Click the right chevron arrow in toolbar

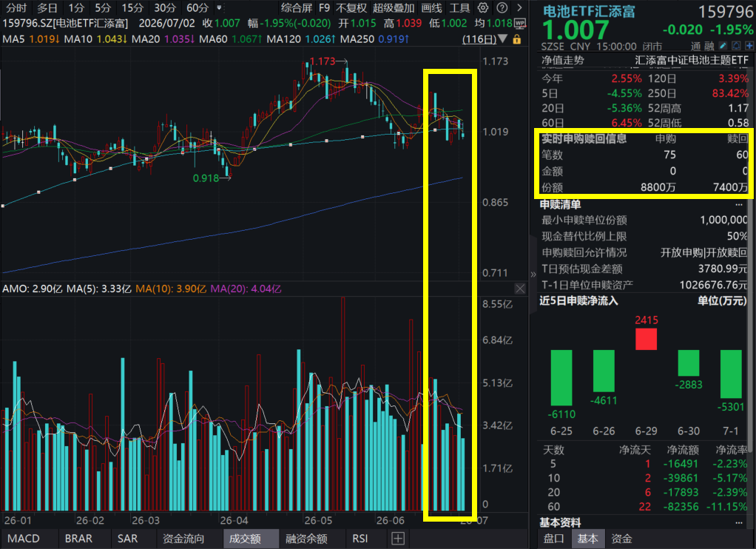(519, 7)
